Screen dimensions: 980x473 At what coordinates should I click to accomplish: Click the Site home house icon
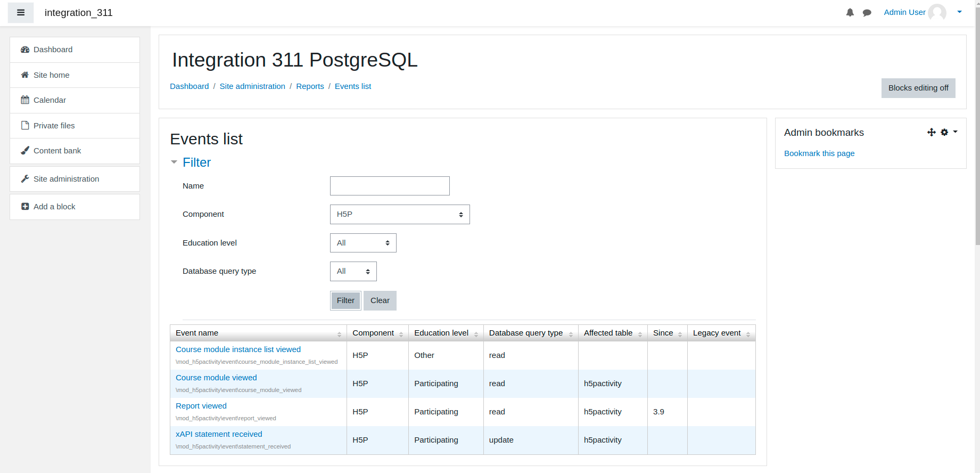[x=25, y=75]
